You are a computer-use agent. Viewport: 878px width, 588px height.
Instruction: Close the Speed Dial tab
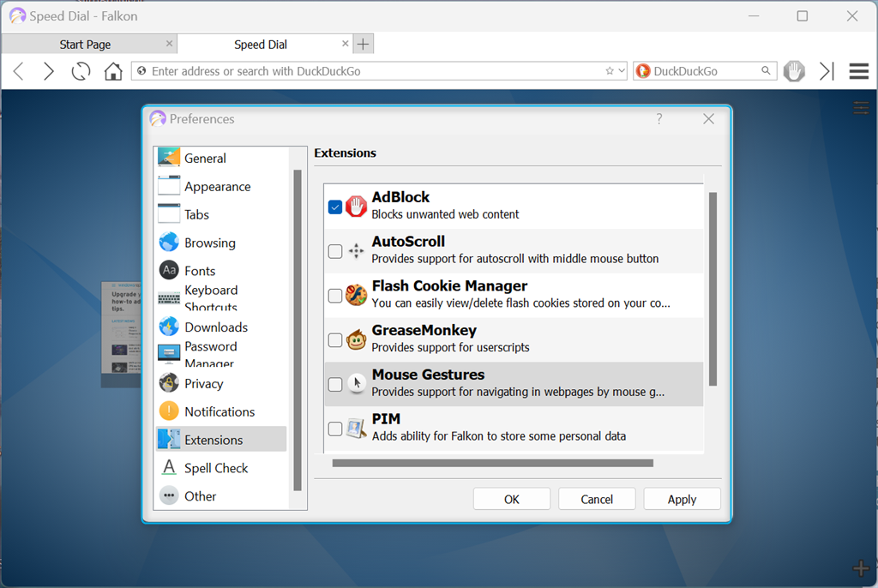(x=345, y=44)
